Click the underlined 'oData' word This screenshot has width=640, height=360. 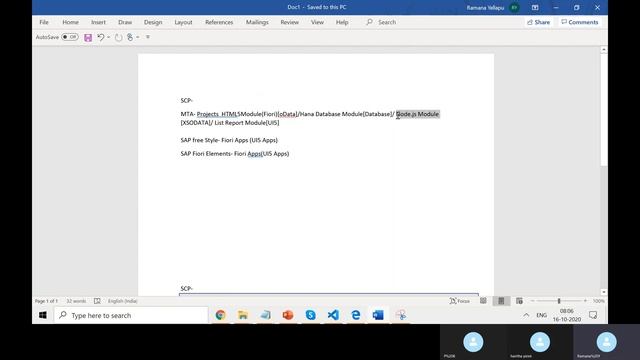[x=288, y=114]
